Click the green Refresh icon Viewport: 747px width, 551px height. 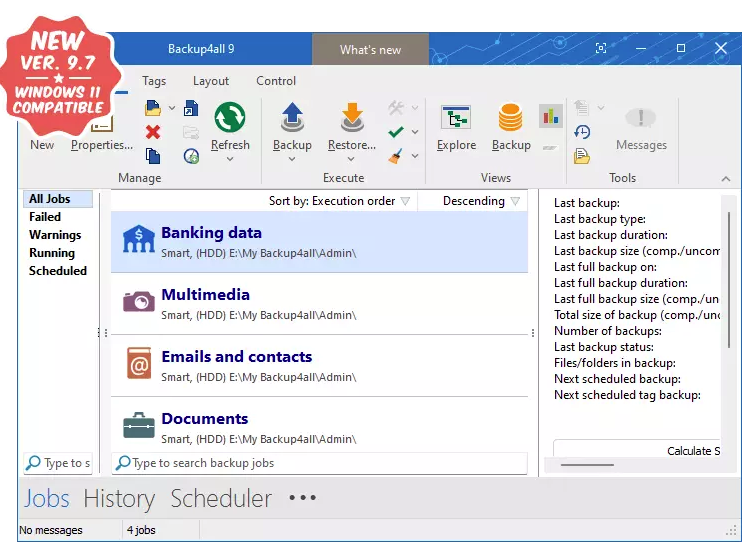point(230,117)
